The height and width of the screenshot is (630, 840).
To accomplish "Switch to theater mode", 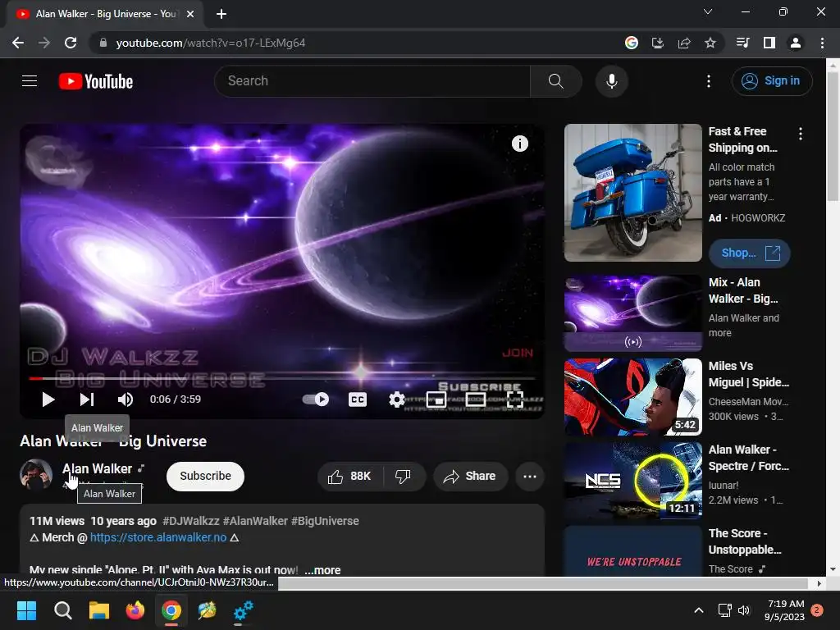I will click(476, 399).
